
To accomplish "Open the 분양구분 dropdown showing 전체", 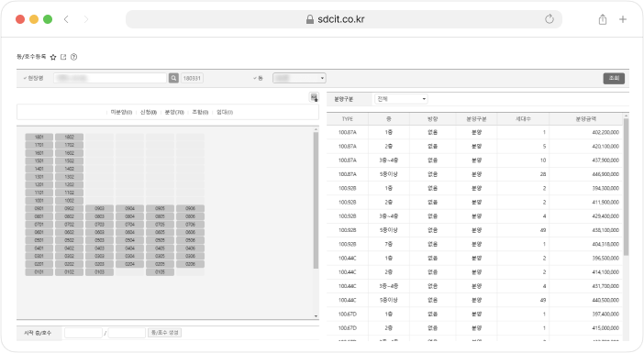I will point(401,99).
